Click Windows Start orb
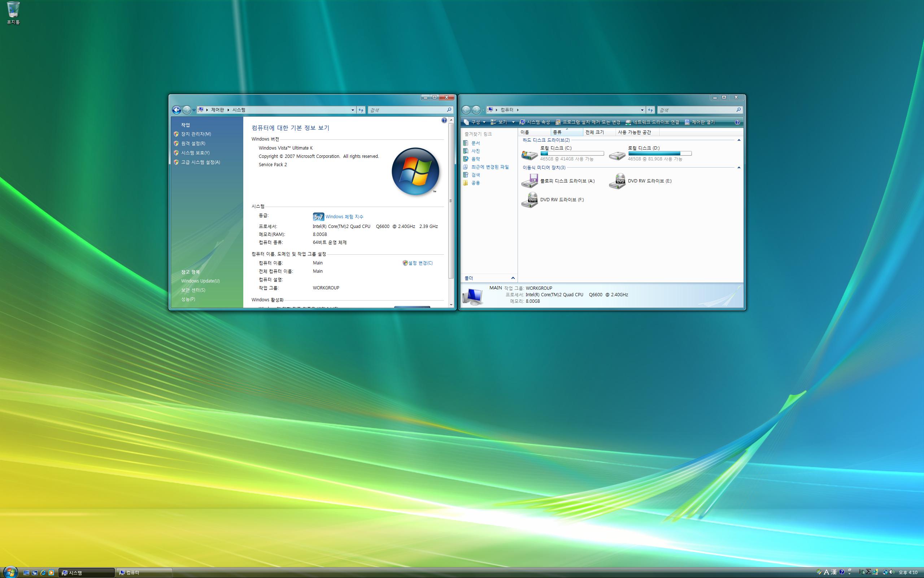This screenshot has width=924, height=578. point(10,572)
